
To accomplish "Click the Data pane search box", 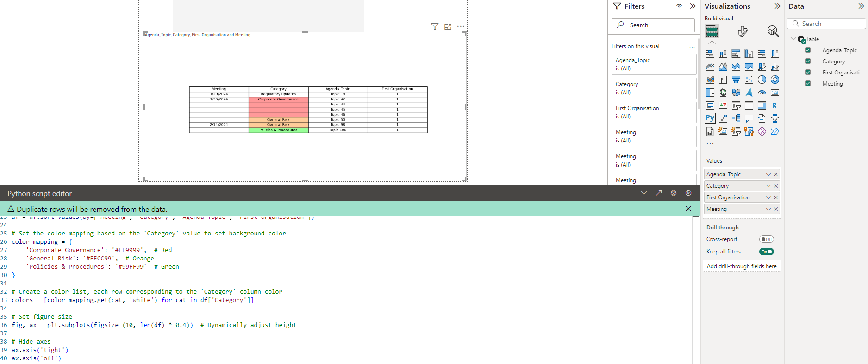I will point(826,24).
